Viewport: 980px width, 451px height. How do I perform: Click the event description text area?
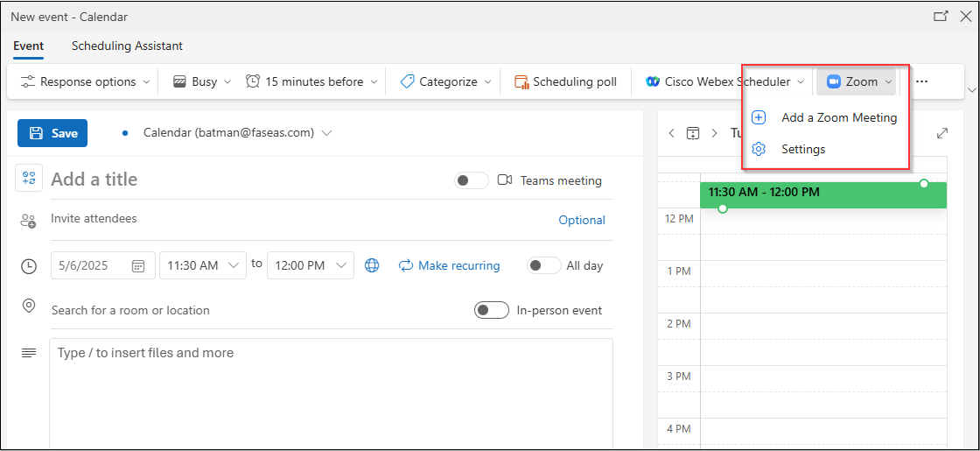coord(332,393)
